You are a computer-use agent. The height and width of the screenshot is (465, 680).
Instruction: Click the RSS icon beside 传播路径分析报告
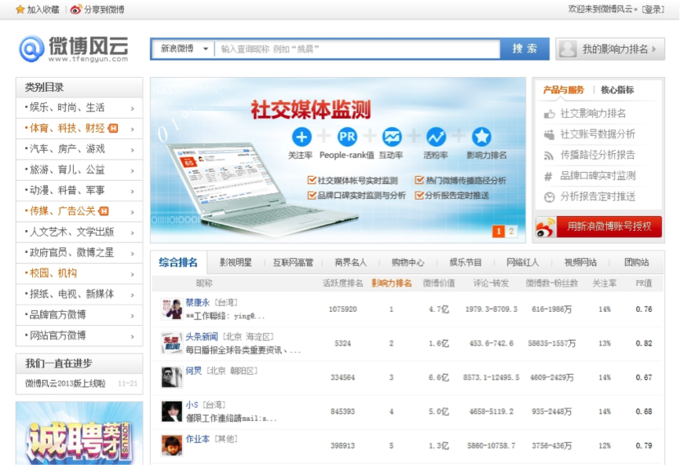549,155
